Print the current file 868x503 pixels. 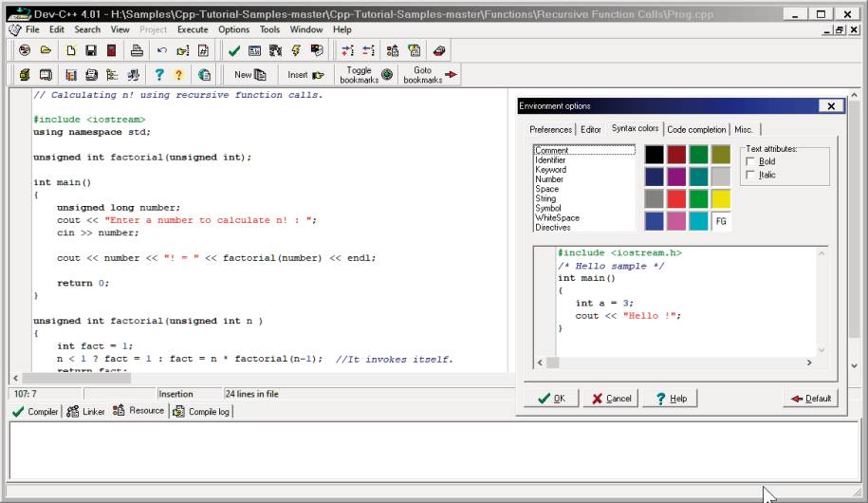click(x=137, y=51)
